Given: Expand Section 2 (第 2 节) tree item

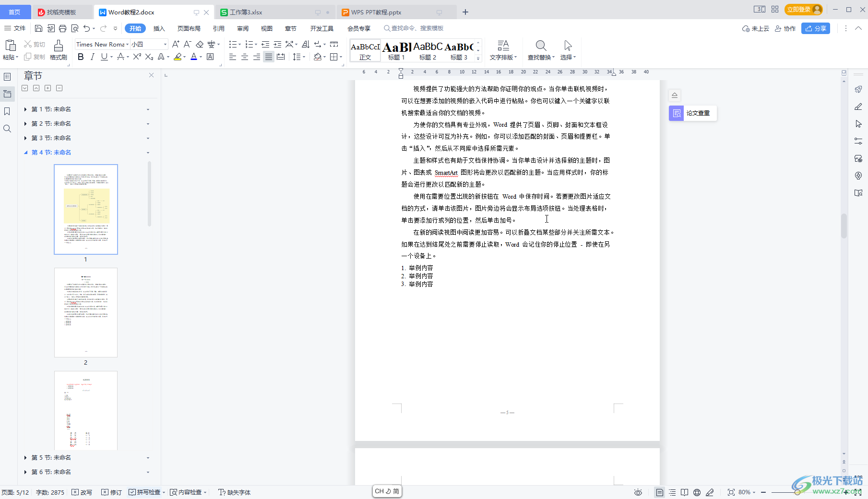Looking at the screenshot, I should 25,124.
